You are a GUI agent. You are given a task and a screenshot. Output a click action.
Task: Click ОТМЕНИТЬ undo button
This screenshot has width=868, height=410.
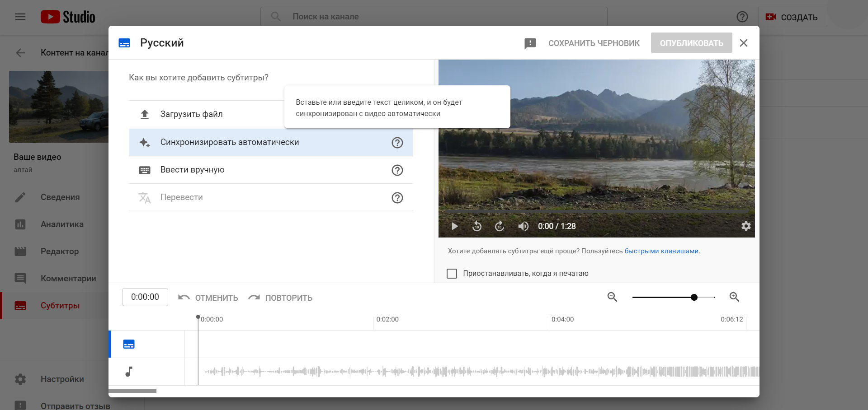(x=208, y=298)
